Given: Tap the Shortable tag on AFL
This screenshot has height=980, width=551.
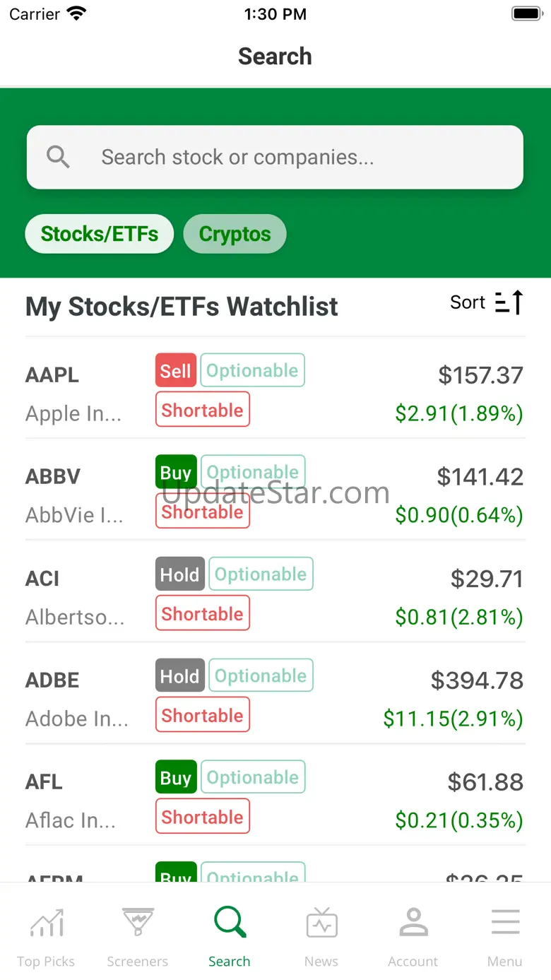Looking at the screenshot, I should 203,817.
